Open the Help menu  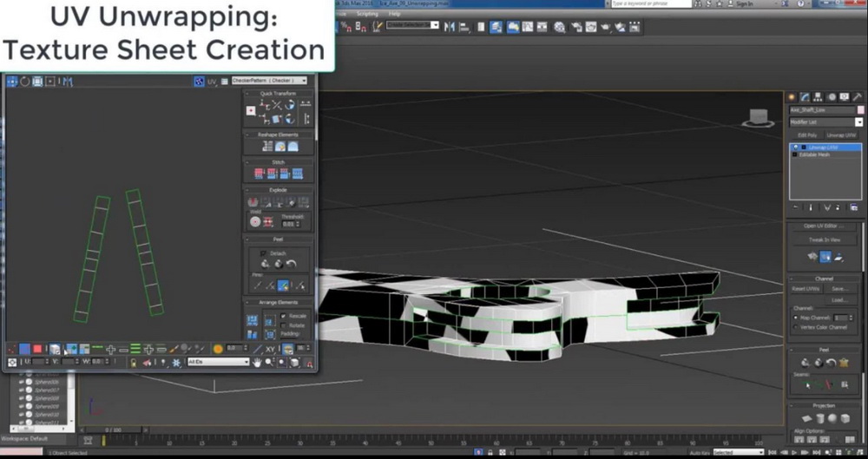pos(395,14)
